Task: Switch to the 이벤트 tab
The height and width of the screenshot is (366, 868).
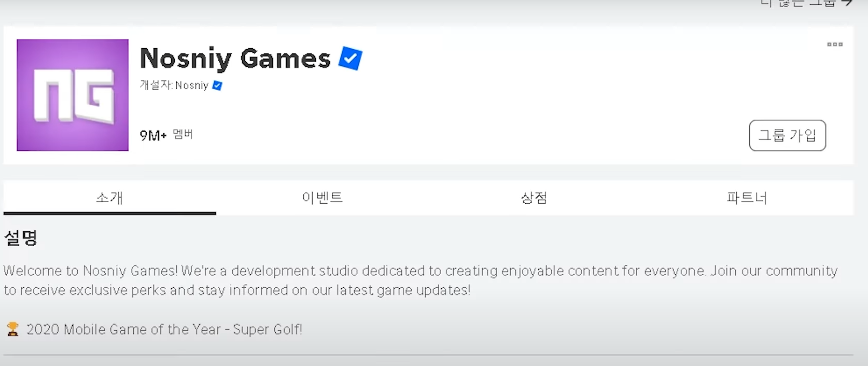Action: click(323, 198)
